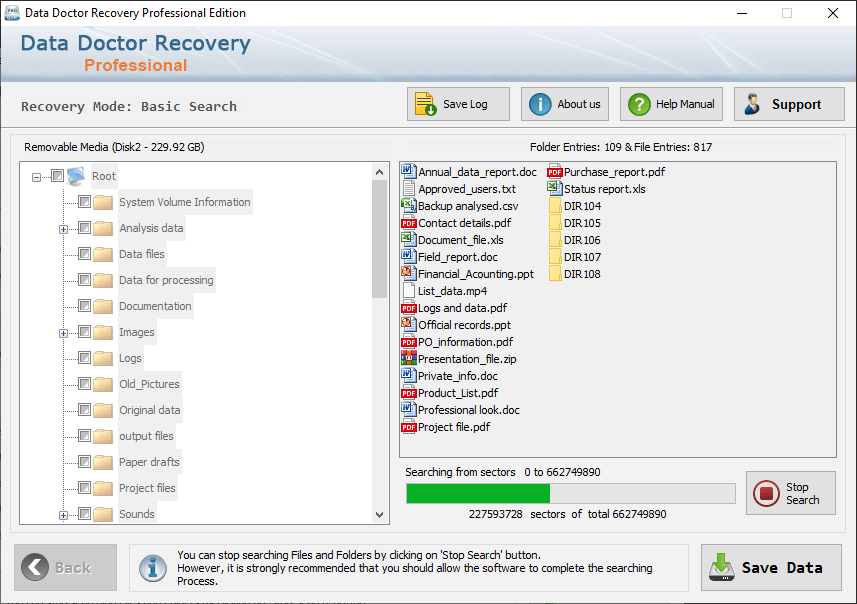Click the info icon in the tip bar
This screenshot has height=604, width=857.
click(x=152, y=568)
